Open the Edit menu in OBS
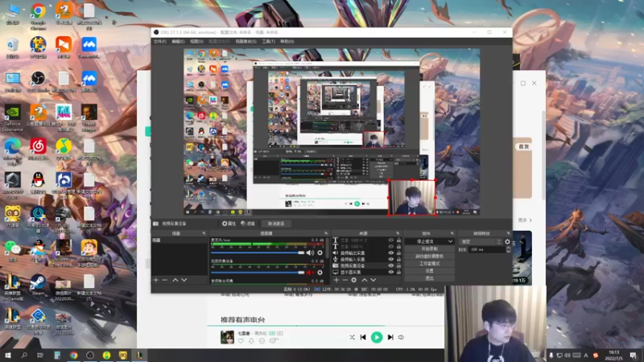 [x=178, y=42]
